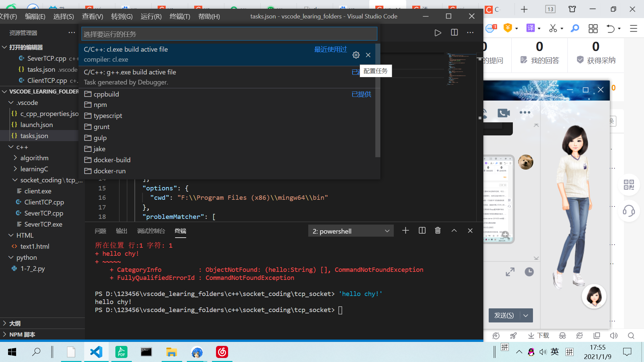Viewport: 644px width, 362px height.
Task: Click the video call camera icon
Action: 503,113
